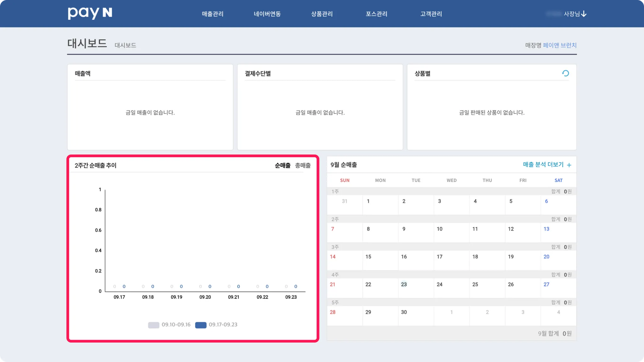The height and width of the screenshot is (362, 644).
Task: Open the 상품관리 menu
Action: [322, 14]
